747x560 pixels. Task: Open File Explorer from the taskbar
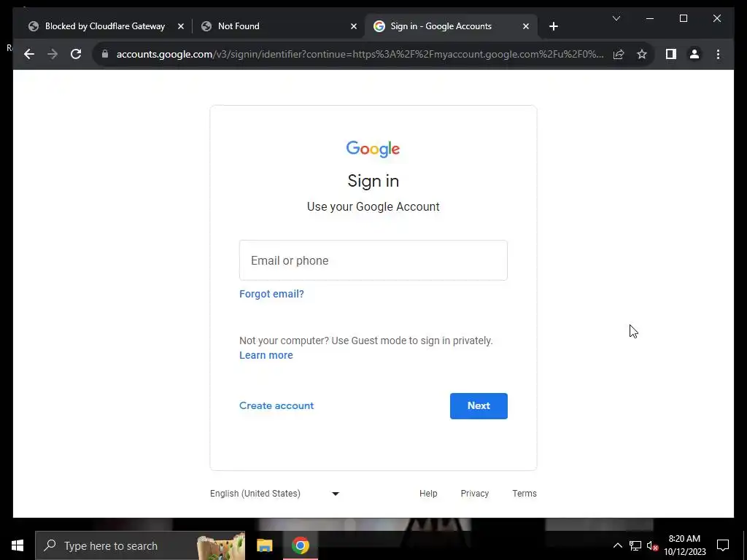tap(264, 545)
